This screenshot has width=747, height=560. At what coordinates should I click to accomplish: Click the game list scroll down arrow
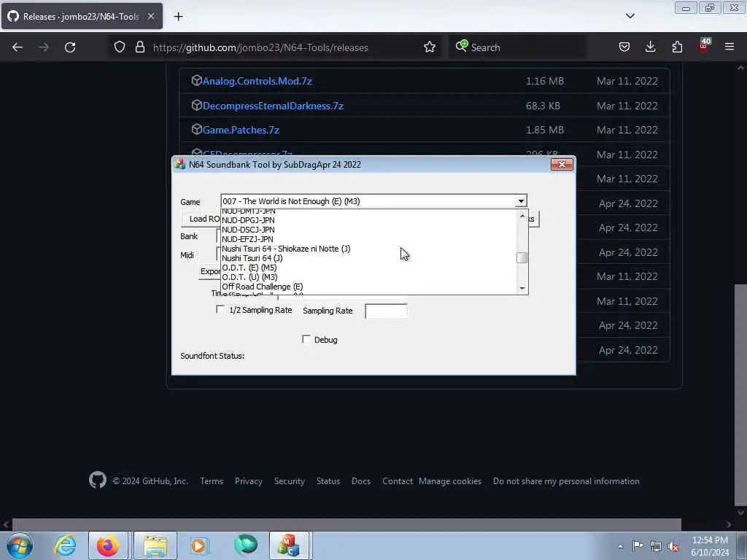pyautogui.click(x=522, y=288)
